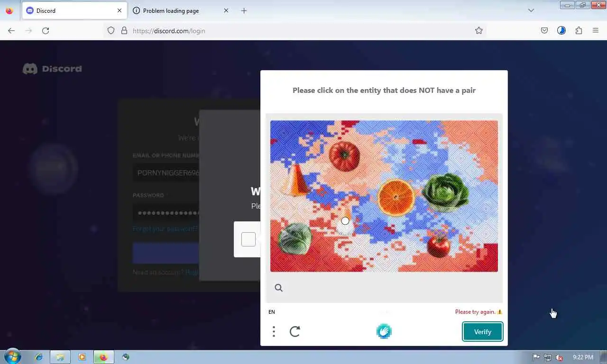Close the Discord tab
607x364 pixels.
pyautogui.click(x=120, y=10)
